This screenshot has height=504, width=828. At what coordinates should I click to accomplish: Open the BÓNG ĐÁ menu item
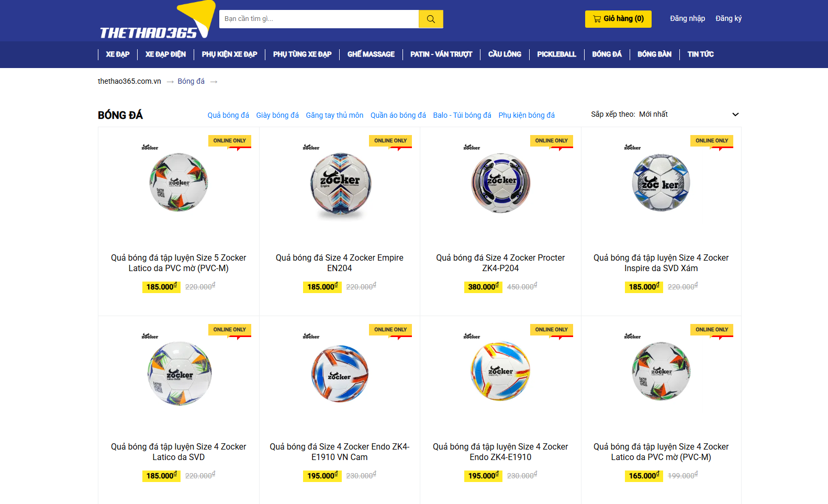pos(607,54)
